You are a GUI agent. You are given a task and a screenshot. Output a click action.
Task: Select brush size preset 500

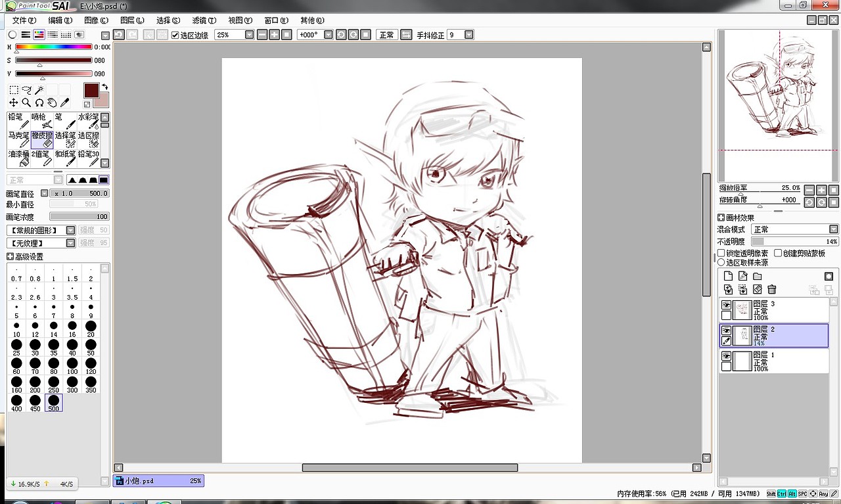tap(53, 402)
